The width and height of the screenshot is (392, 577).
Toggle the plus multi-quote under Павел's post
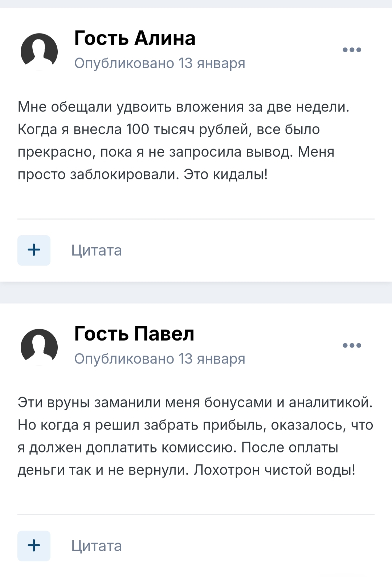click(34, 545)
